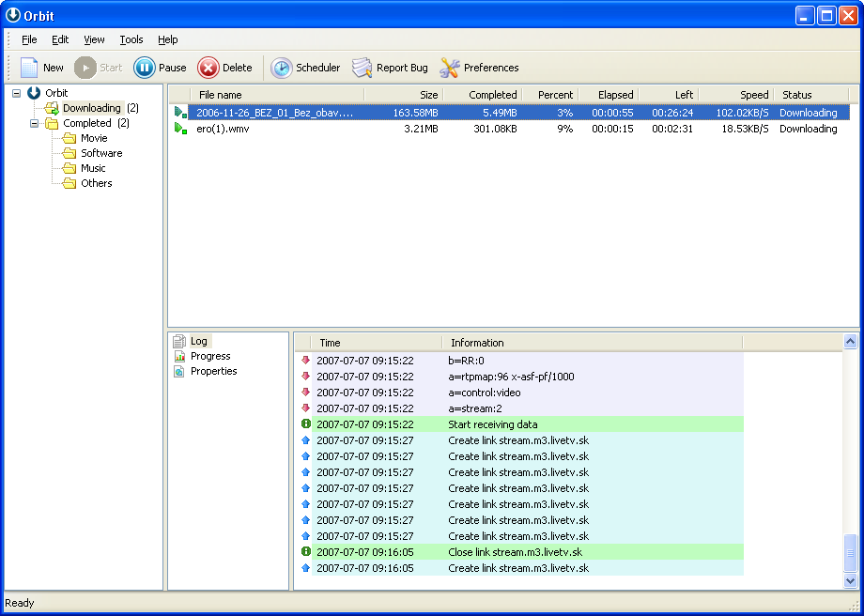
Task: Switch to the Progress view
Action: click(x=210, y=356)
